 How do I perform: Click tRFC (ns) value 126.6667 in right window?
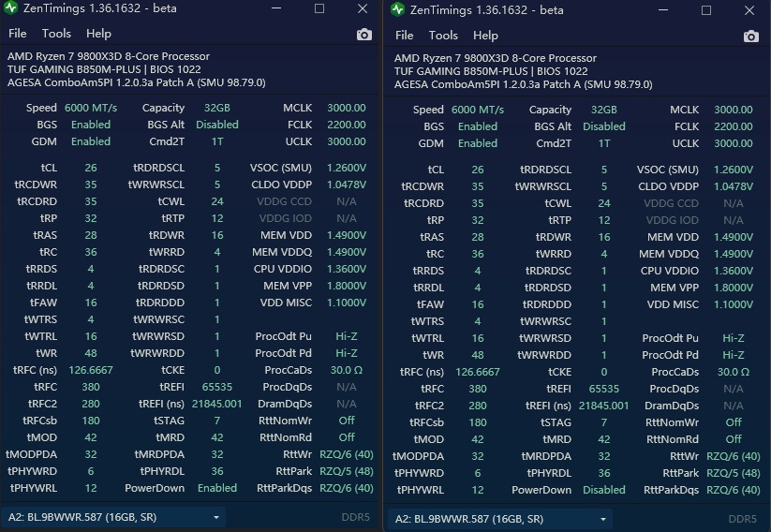tap(478, 372)
